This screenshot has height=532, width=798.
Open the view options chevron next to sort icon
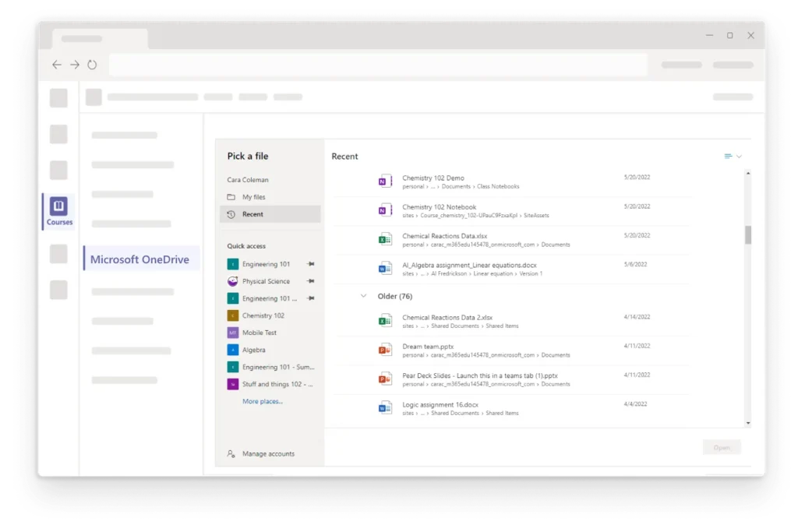pyautogui.click(x=740, y=156)
